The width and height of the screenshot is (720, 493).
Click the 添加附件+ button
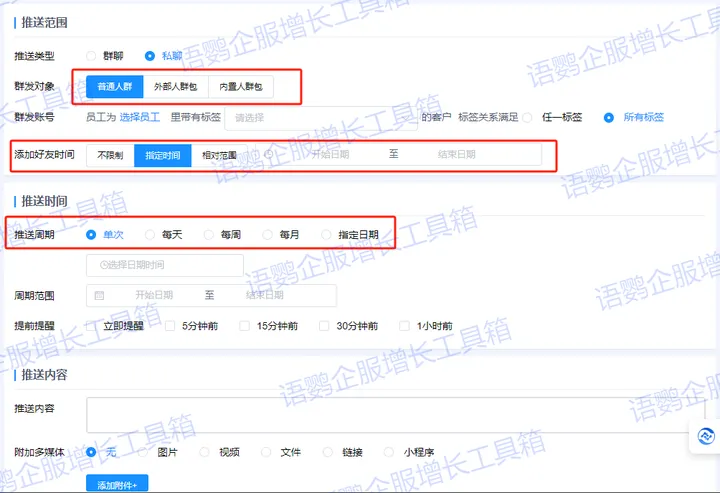(x=123, y=484)
